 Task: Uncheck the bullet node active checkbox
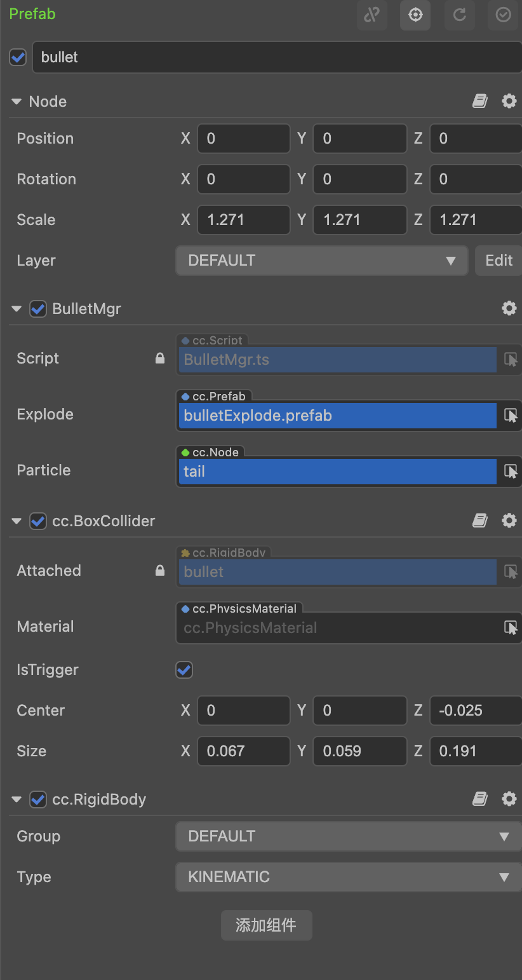pyautogui.click(x=18, y=57)
